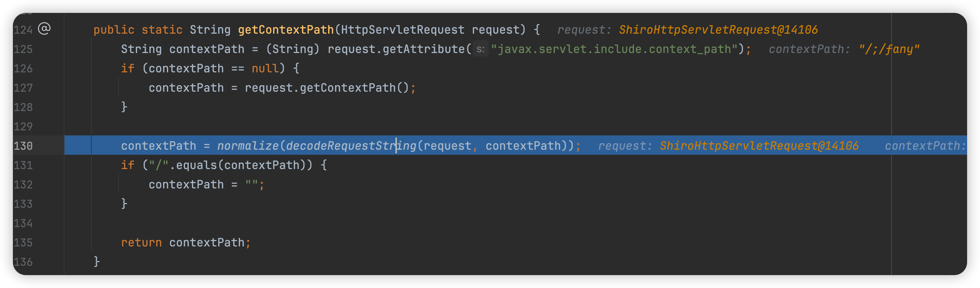Image resolution: width=980 pixels, height=288 pixels.
Task: Click the 's:' parameter name hint
Action: pos(480,49)
